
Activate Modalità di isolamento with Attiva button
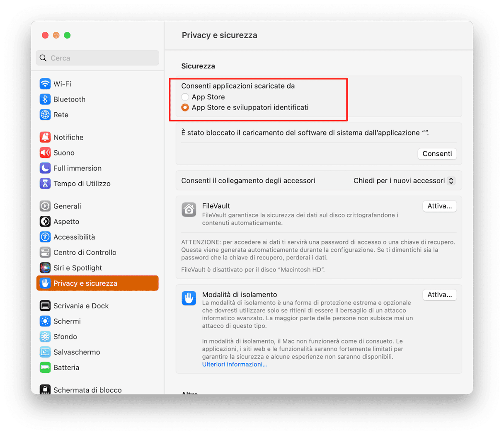(x=439, y=295)
